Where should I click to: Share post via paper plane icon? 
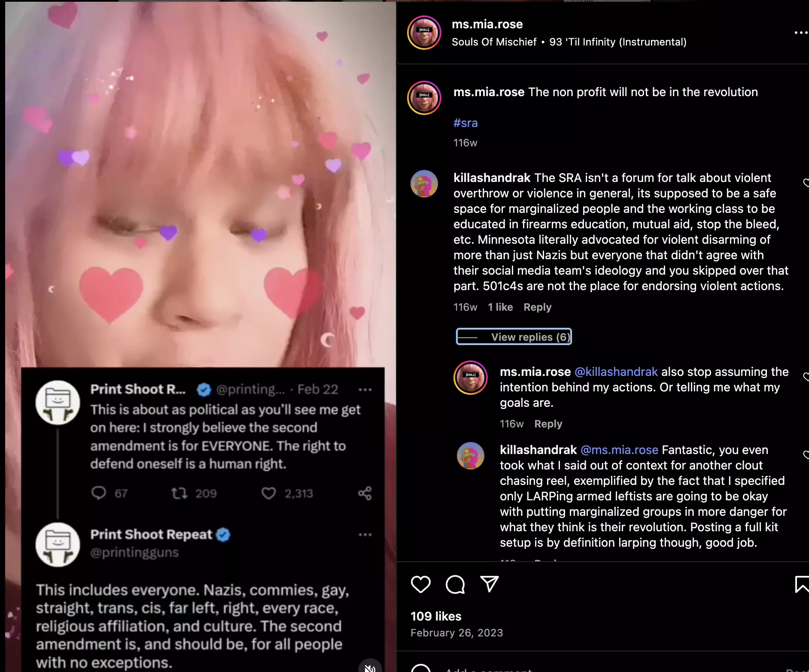coord(489,584)
